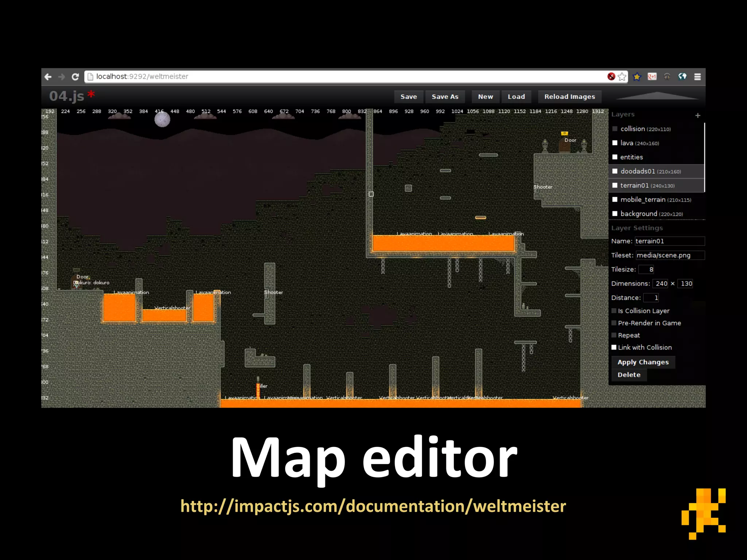
Task: Click the Save button
Action: [409, 97]
